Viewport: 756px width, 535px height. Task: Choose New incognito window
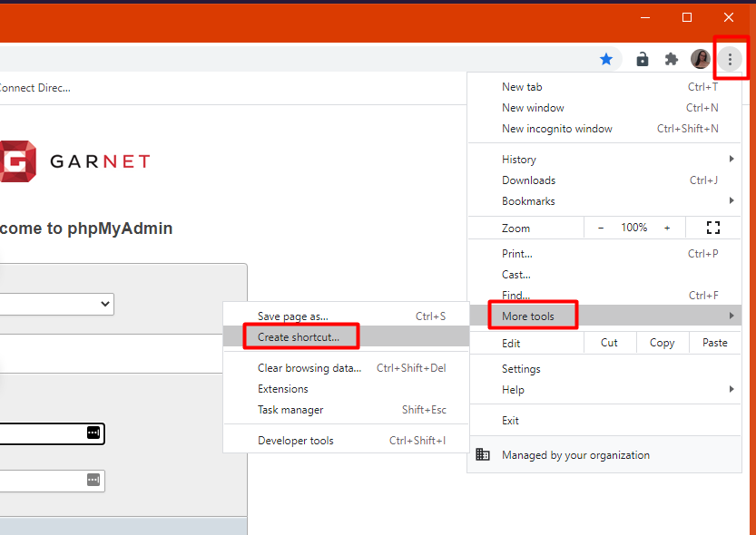pyautogui.click(x=557, y=129)
